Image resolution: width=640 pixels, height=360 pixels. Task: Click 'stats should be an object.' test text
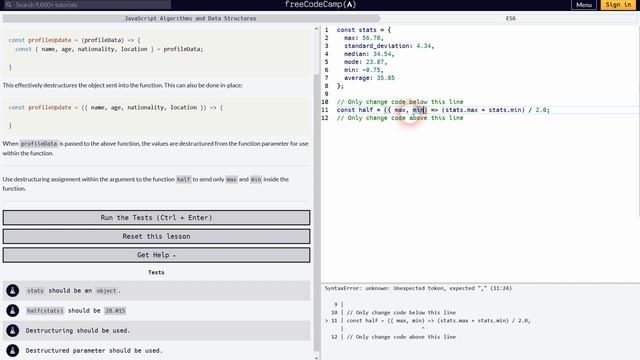[x=73, y=291]
